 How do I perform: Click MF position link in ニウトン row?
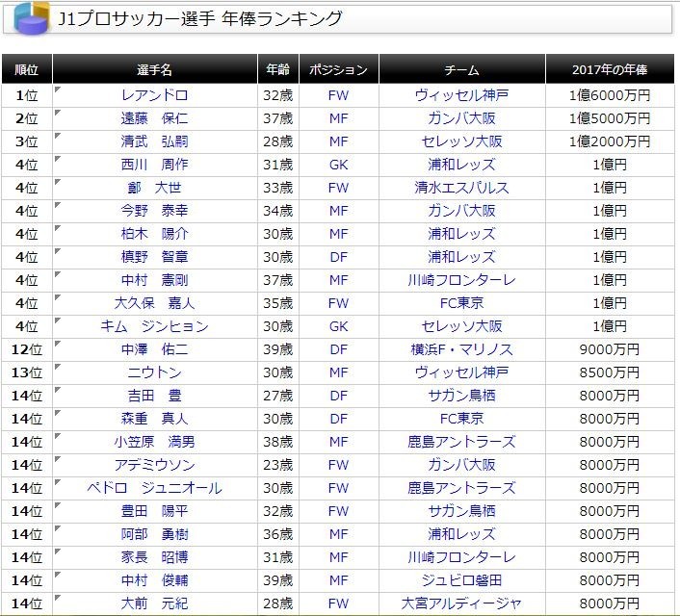338,372
